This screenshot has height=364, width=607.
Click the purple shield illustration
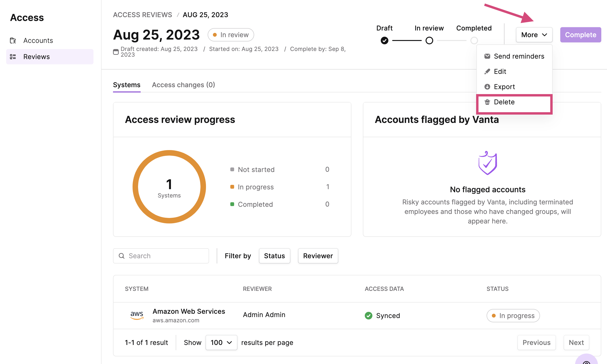[488, 163]
